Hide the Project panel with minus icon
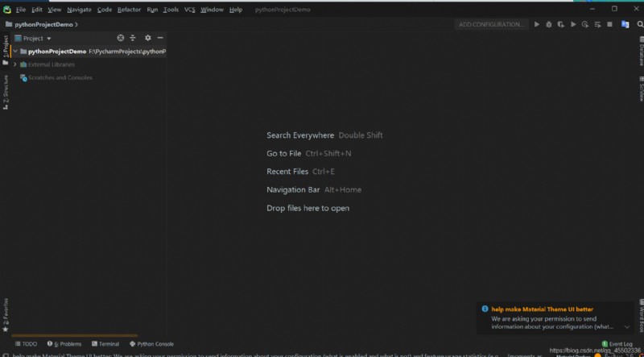This screenshot has height=357, width=644. pos(160,38)
